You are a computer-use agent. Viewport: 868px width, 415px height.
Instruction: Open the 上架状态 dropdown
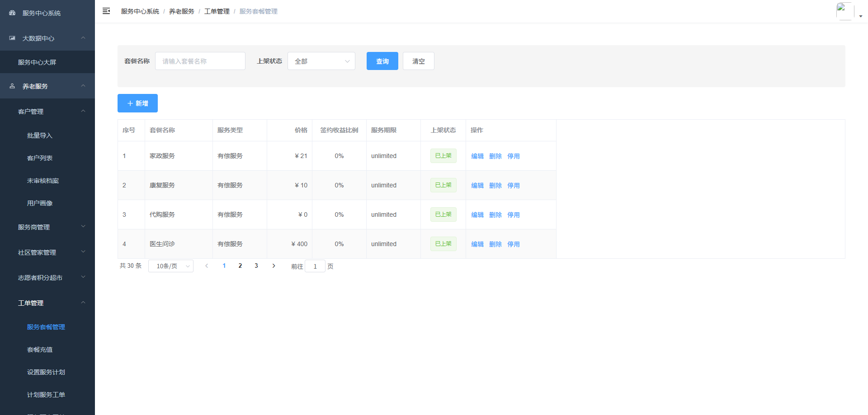321,61
